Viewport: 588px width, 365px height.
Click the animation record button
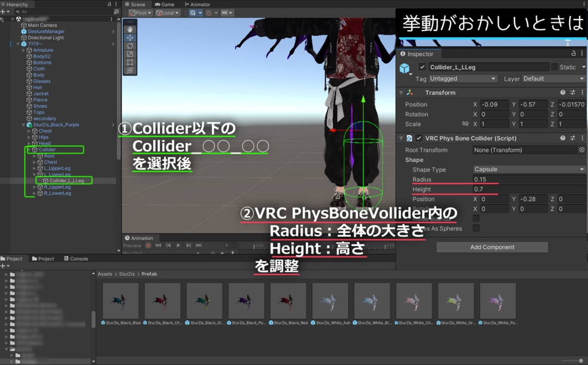click(x=148, y=245)
